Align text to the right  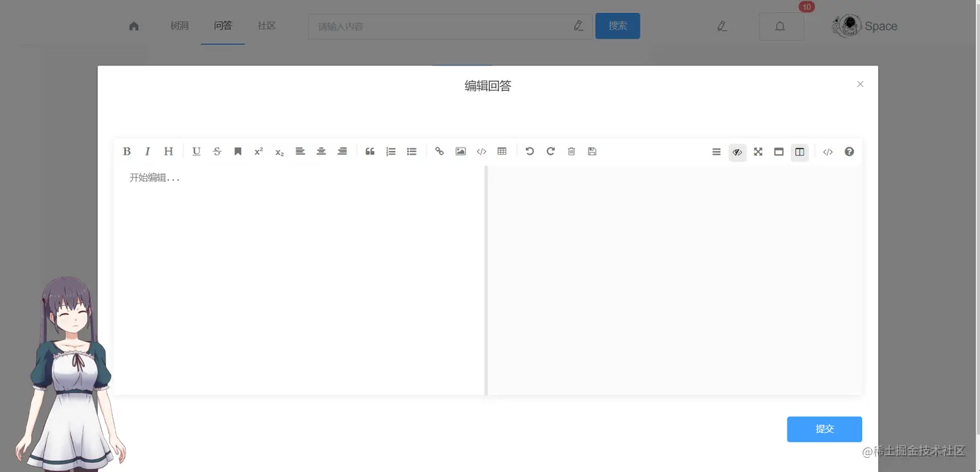click(342, 152)
